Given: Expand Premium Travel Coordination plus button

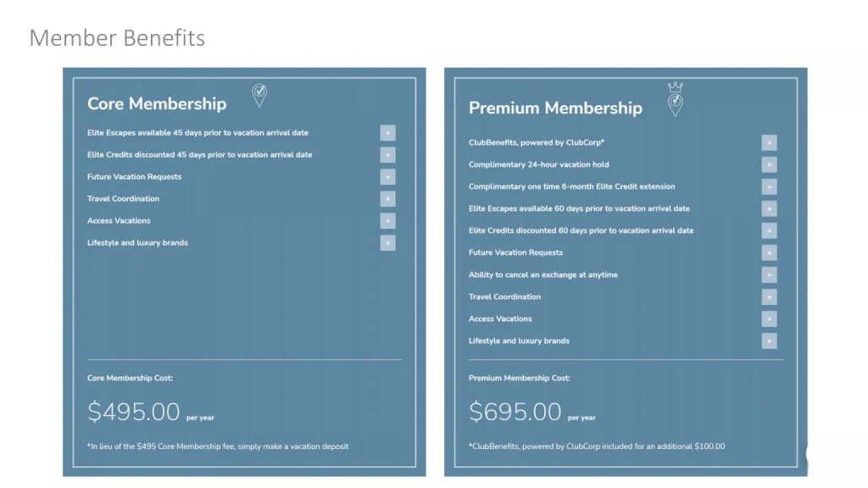Looking at the screenshot, I should (x=769, y=297).
